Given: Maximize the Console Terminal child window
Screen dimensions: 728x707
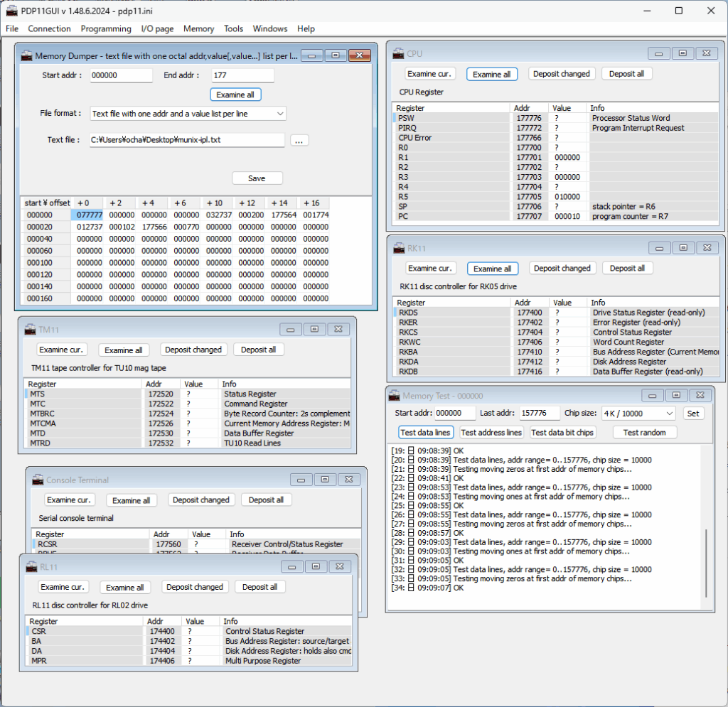Looking at the screenshot, I should tap(324, 480).
